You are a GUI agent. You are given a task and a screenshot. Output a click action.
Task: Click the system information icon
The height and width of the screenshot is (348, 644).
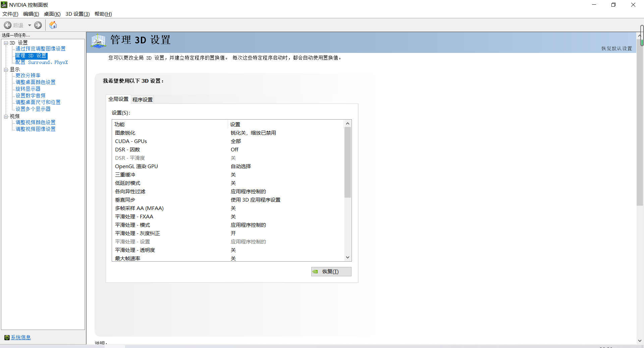pyautogui.click(x=7, y=337)
